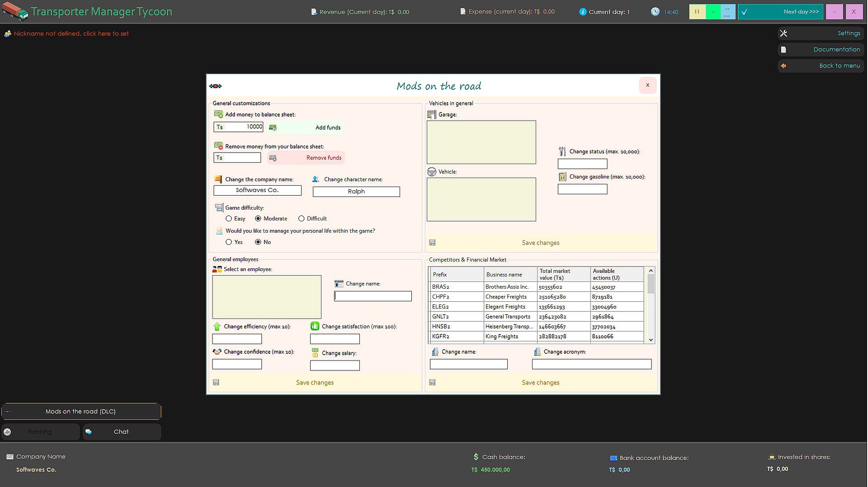Image resolution: width=868 pixels, height=487 pixels.
Task: Choose No for managing personal life
Action: (x=258, y=242)
